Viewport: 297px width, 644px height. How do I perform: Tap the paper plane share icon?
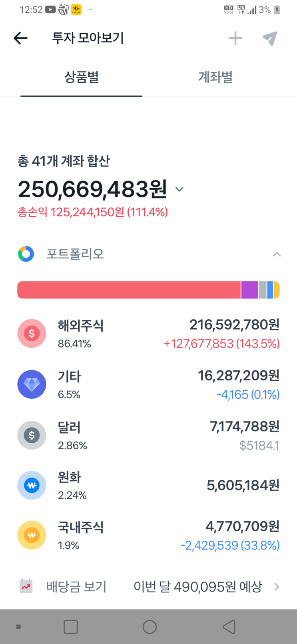click(x=270, y=38)
